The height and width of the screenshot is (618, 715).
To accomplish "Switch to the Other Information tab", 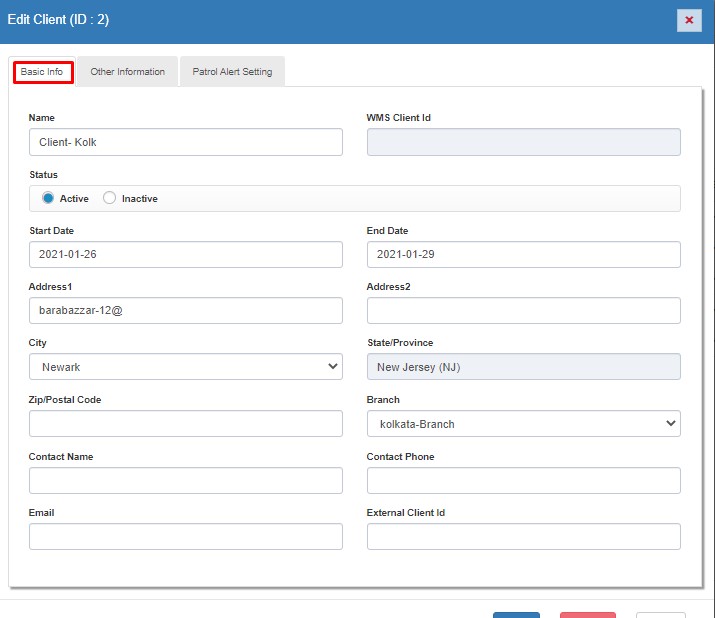I will pyautogui.click(x=127, y=72).
